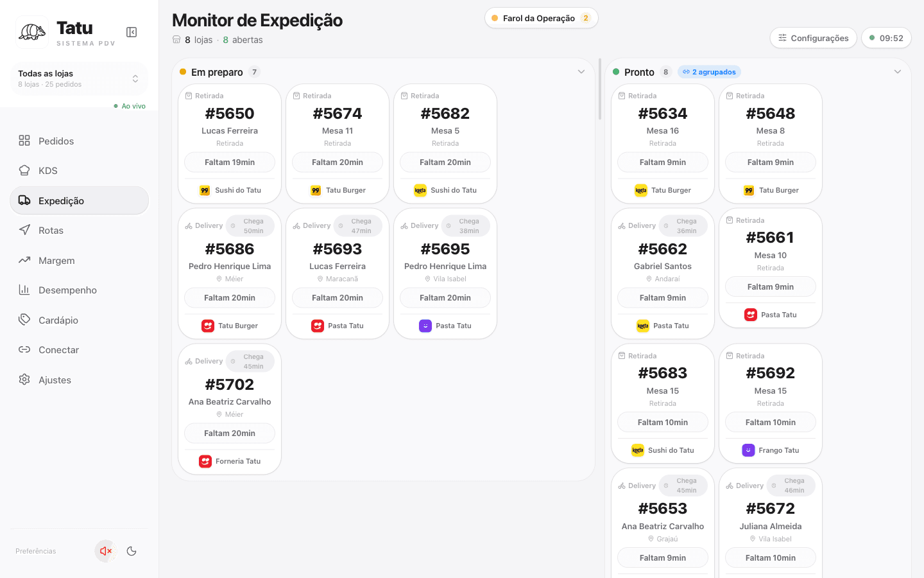The height and width of the screenshot is (578, 924).
Task: Click the Tatu armadillo logo
Action: 32,32
